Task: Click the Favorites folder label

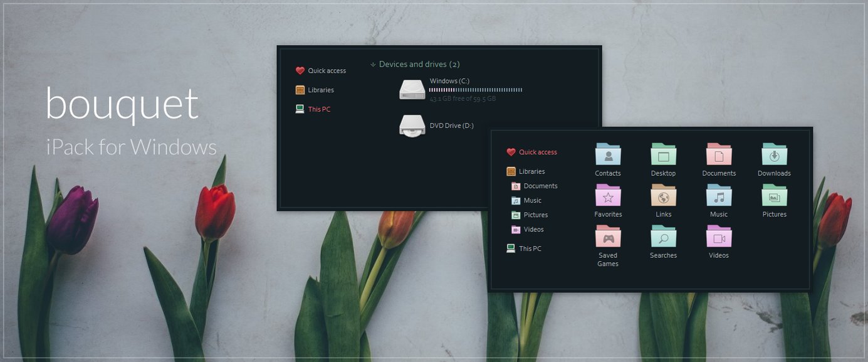Action: (x=608, y=215)
